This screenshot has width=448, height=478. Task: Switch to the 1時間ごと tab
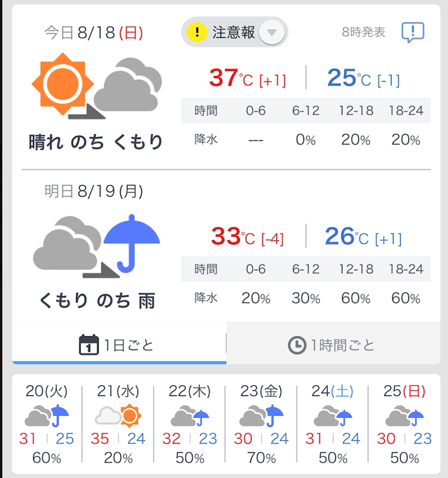click(x=333, y=344)
